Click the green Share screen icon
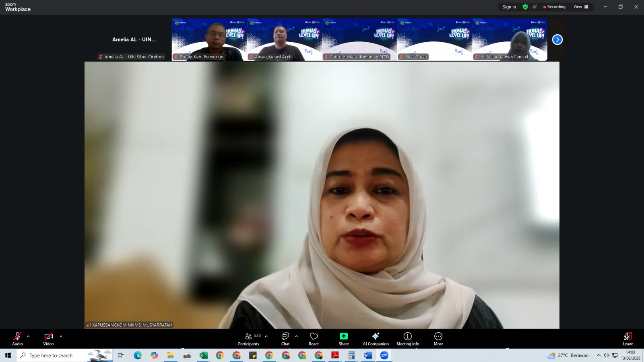 344,336
